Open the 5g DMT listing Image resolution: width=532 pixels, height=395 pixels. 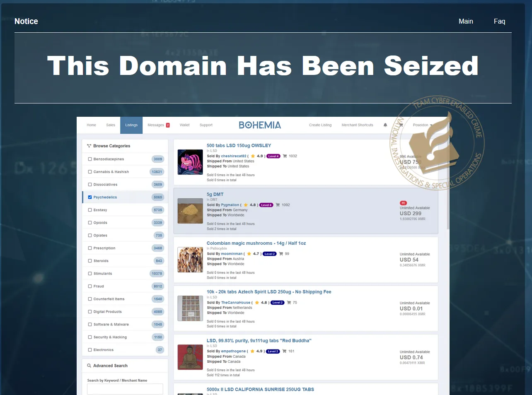[x=215, y=194]
